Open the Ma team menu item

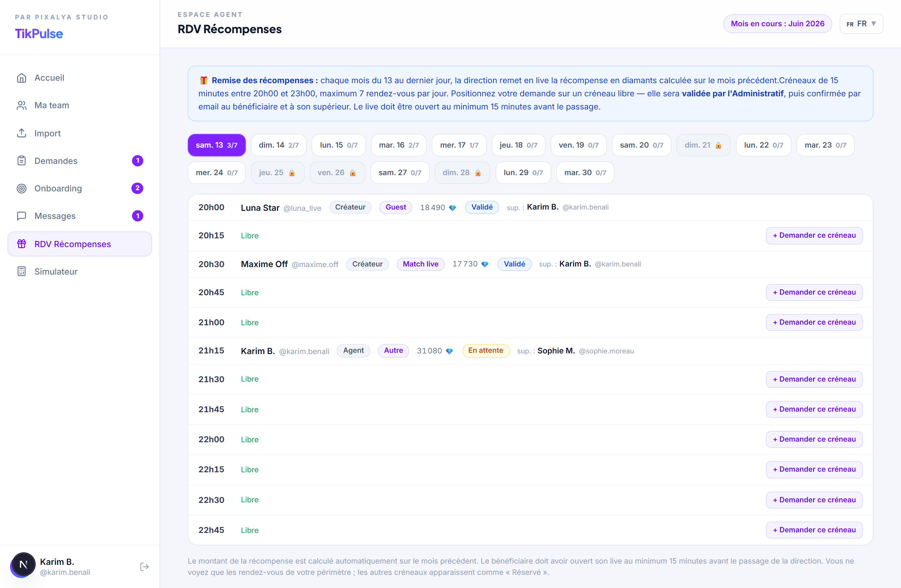(79, 106)
